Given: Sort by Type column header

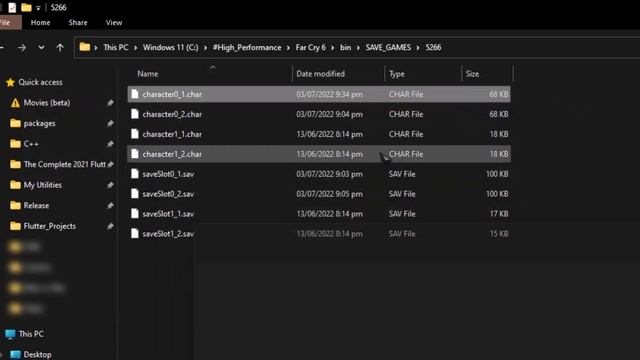Looking at the screenshot, I should (x=397, y=74).
